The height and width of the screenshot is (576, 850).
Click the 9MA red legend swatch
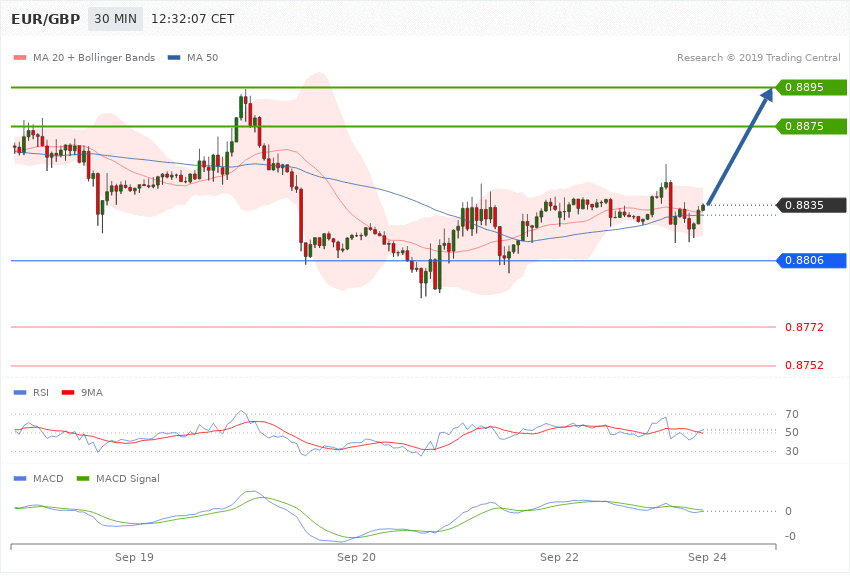[x=68, y=392]
